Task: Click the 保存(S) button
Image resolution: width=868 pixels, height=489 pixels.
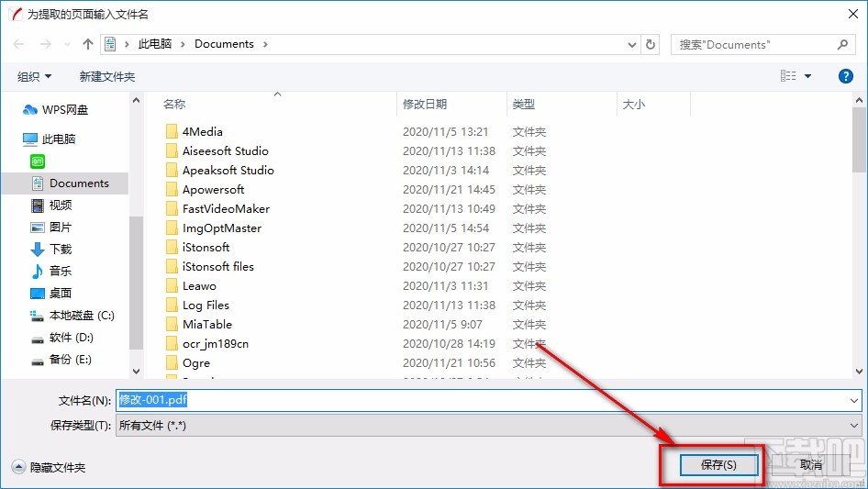Action: click(718, 464)
